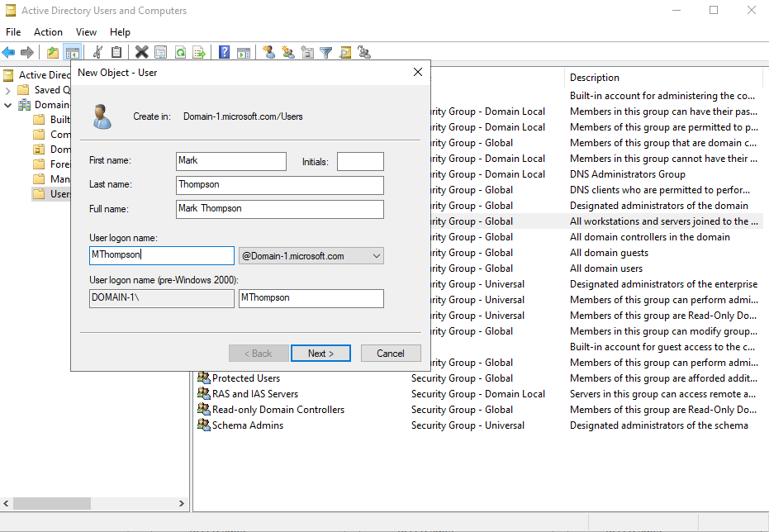Click inside the Initials input field
Screen dimensions: 769x532
click(x=360, y=161)
